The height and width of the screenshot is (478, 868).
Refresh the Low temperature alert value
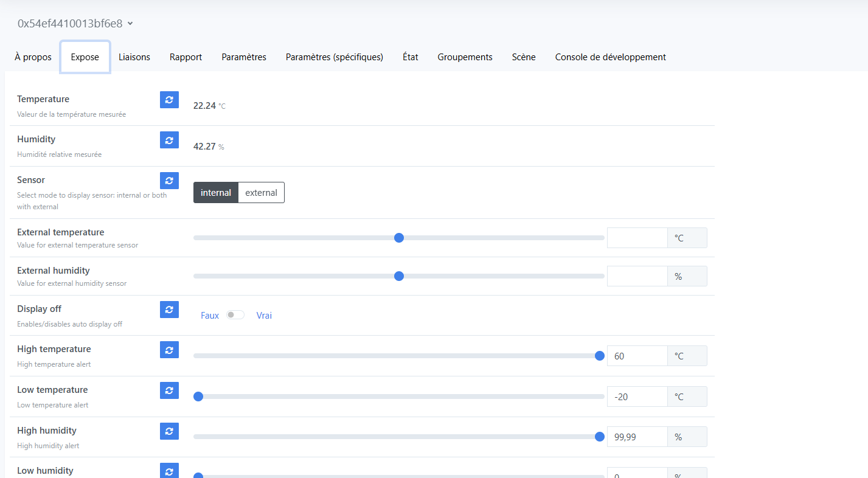click(x=169, y=390)
